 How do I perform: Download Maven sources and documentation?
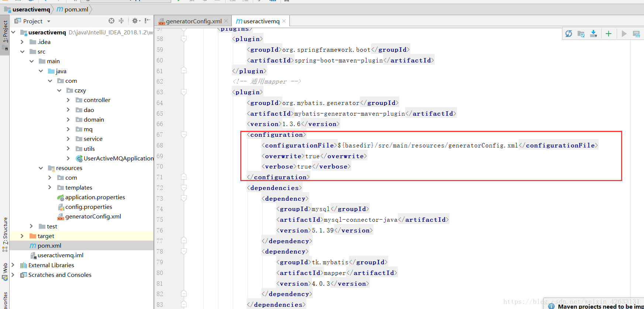[593, 34]
